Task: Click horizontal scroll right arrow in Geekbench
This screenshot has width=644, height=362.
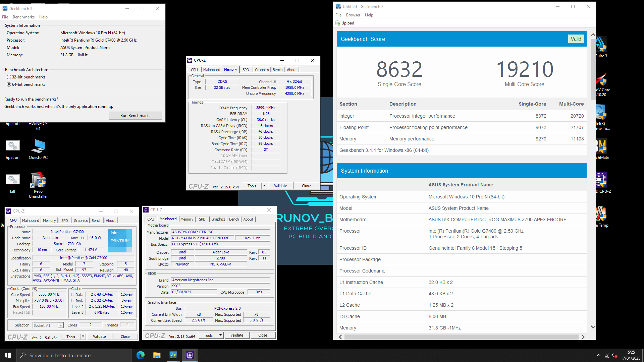Action: pyautogui.click(x=583, y=337)
